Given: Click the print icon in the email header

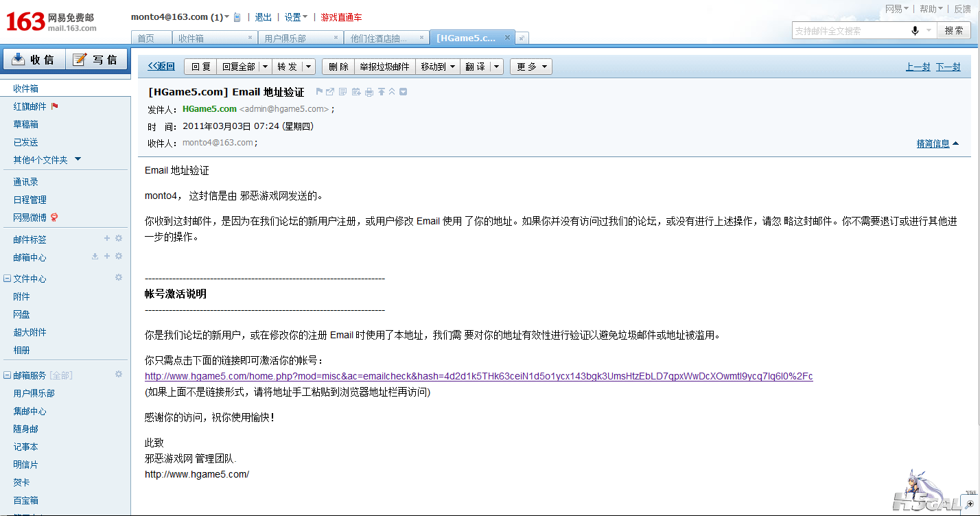Looking at the screenshot, I should [369, 92].
